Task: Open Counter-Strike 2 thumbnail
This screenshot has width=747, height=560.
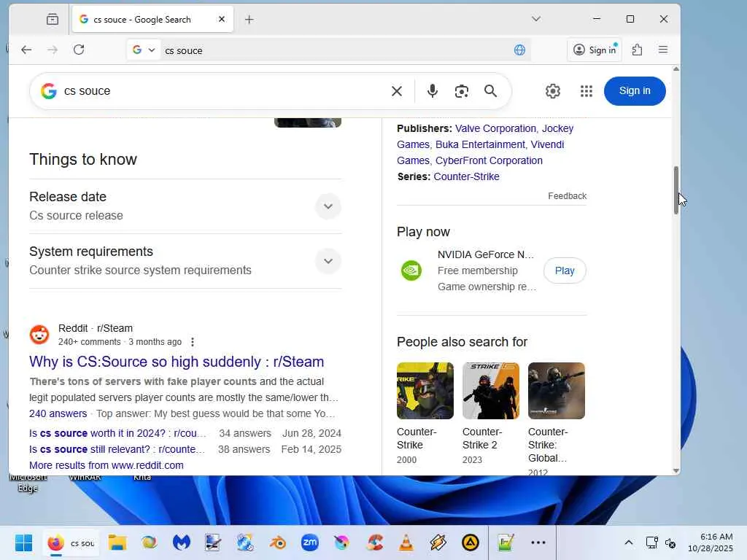Action: point(491,391)
